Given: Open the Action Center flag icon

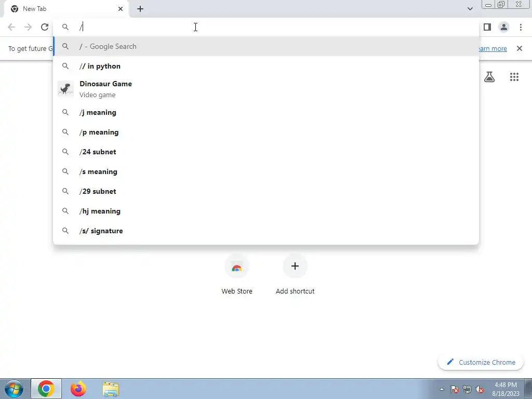Looking at the screenshot, I should pyautogui.click(x=454, y=389).
